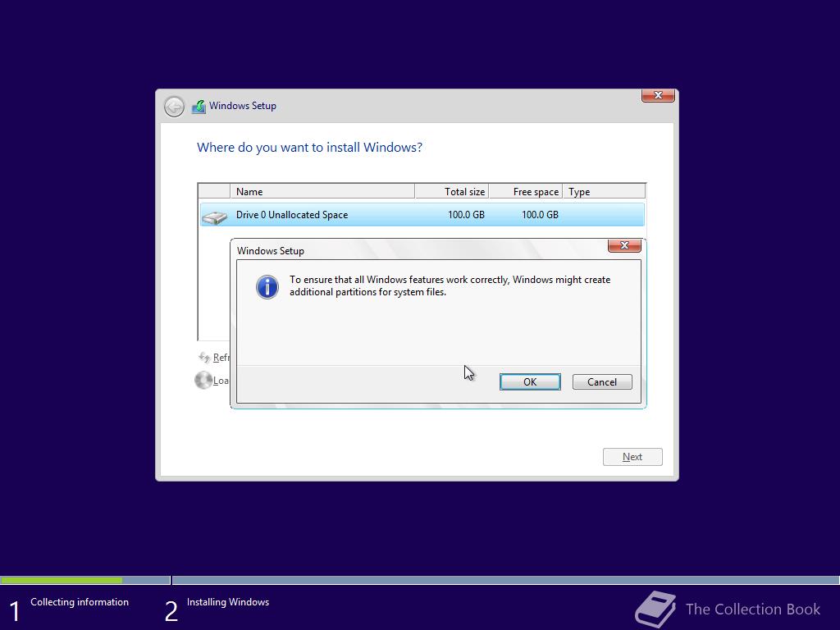Close the main Windows Setup window
The width and height of the screenshot is (840, 630).
click(658, 95)
